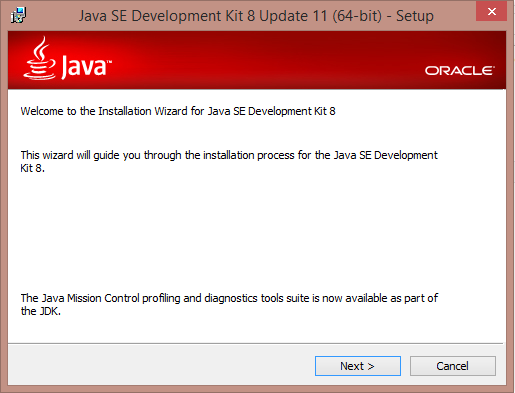The height and width of the screenshot is (393, 515).
Task: Click the ORACLE logo in banner
Action: point(459,71)
